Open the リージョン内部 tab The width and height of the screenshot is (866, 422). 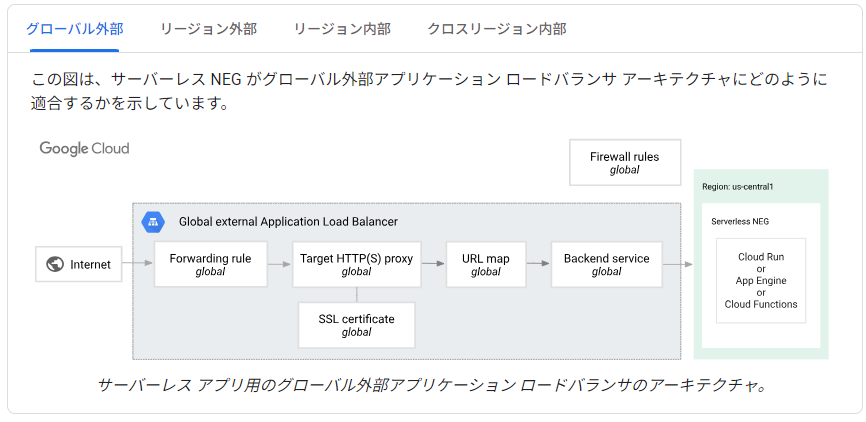point(342,29)
